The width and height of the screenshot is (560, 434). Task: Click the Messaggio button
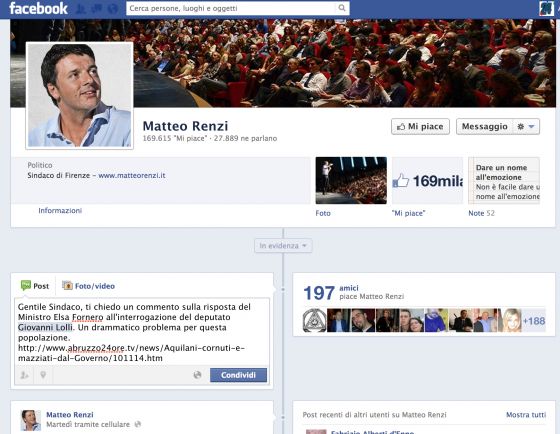(484, 126)
